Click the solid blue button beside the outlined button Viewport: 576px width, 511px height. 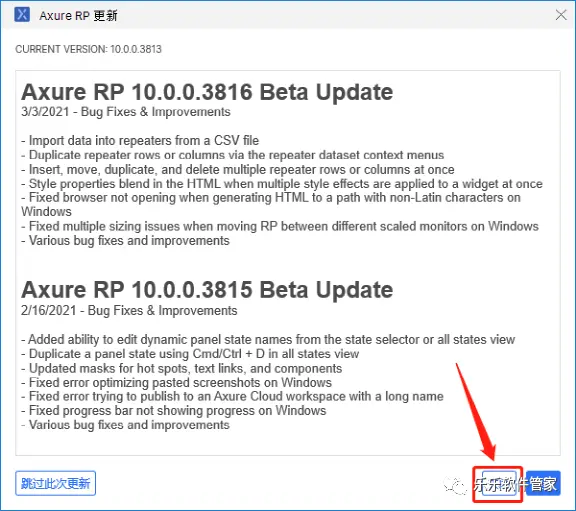(543, 483)
